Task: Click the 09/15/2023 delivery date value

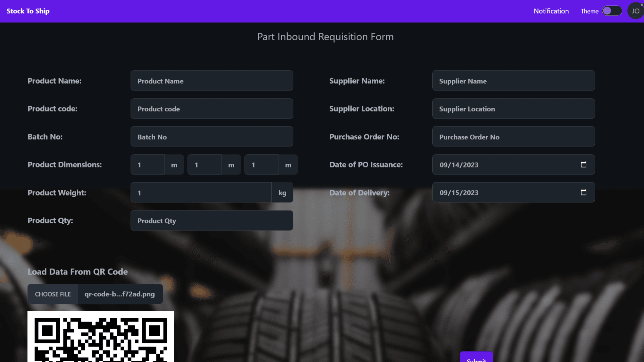Action: [x=459, y=193]
